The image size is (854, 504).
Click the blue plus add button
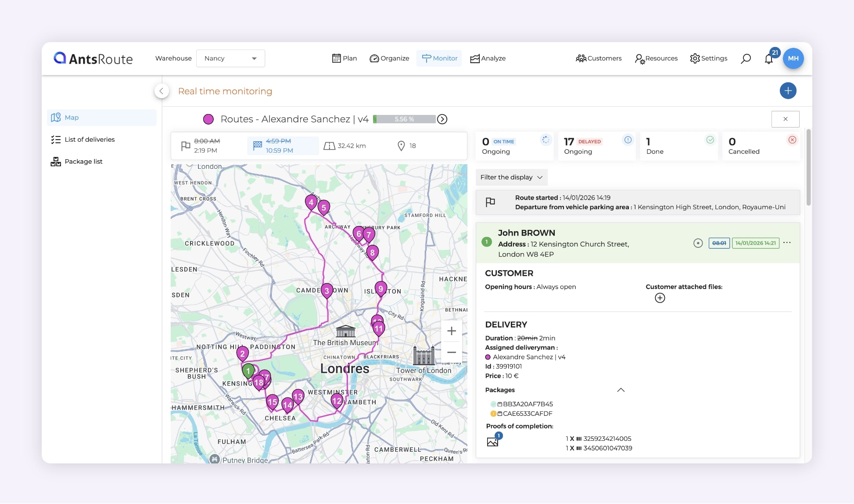[788, 91]
